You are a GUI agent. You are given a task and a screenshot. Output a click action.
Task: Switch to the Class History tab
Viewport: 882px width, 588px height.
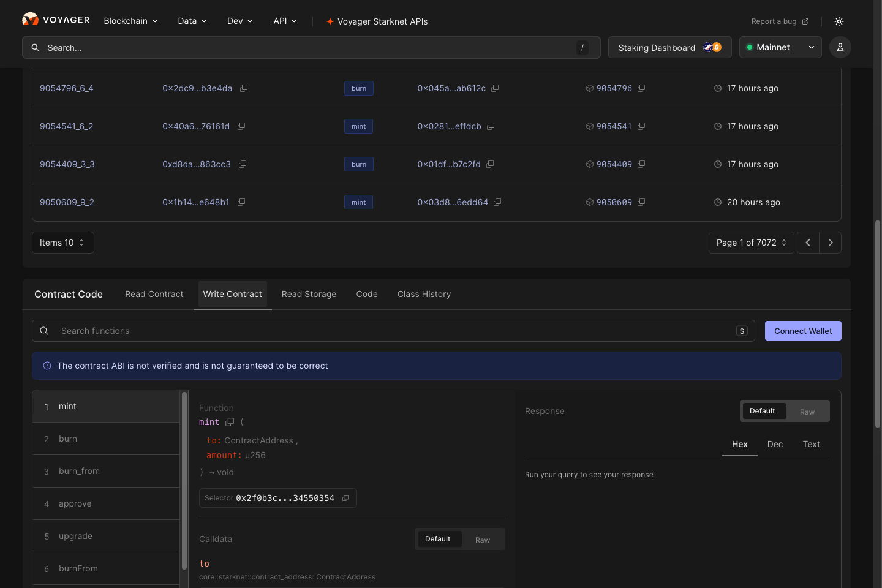click(x=424, y=294)
